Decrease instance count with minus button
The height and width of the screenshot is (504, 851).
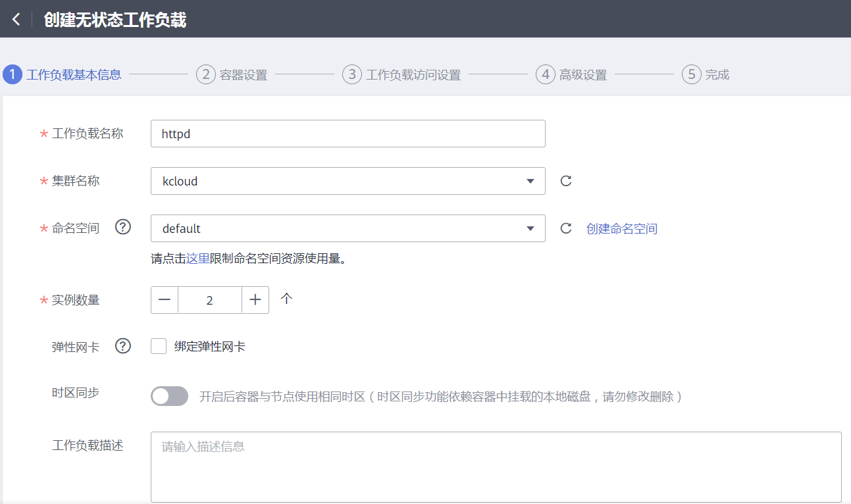click(165, 300)
